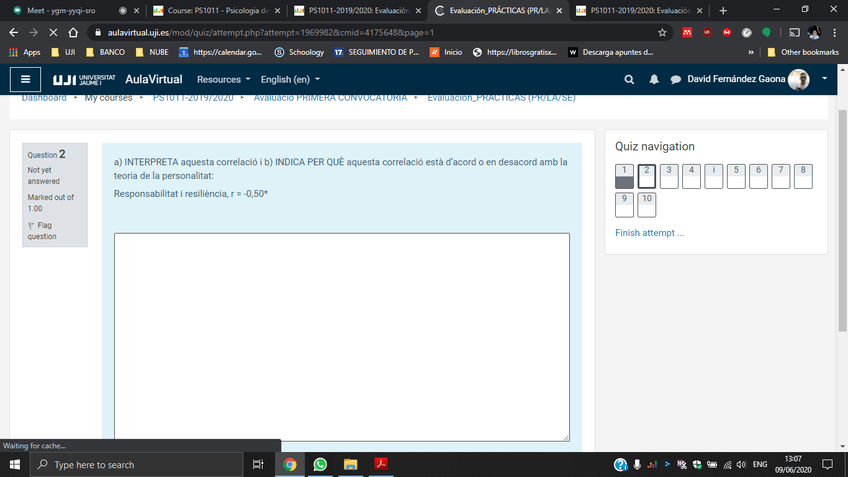
Task: Go to quiz question 8
Action: pyautogui.click(x=803, y=176)
